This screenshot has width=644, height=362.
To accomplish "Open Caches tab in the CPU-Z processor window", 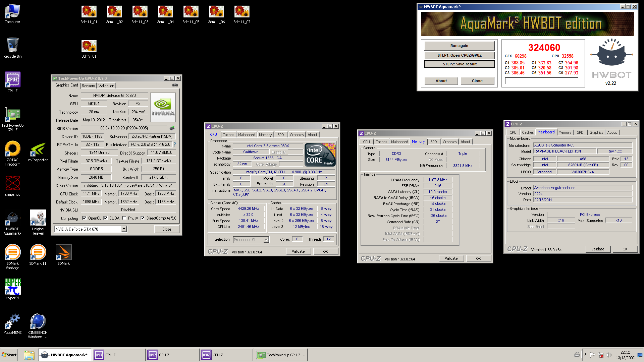I will [228, 135].
